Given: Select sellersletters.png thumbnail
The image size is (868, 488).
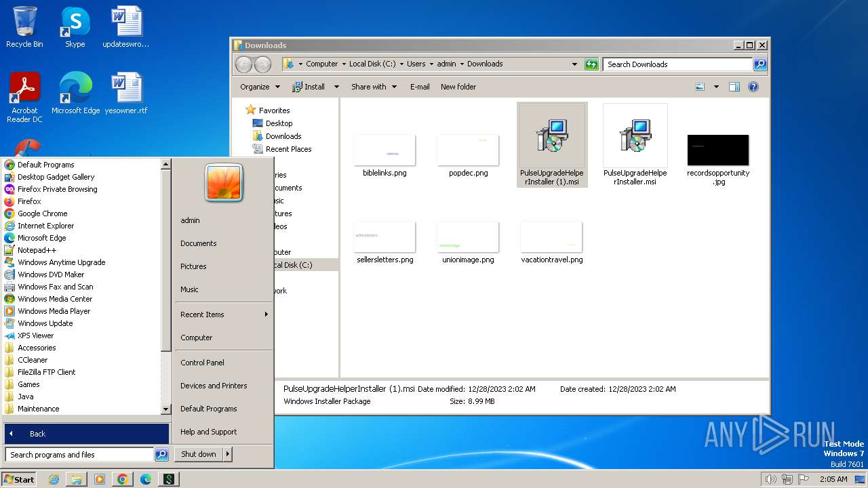Looking at the screenshot, I should 384,242.
